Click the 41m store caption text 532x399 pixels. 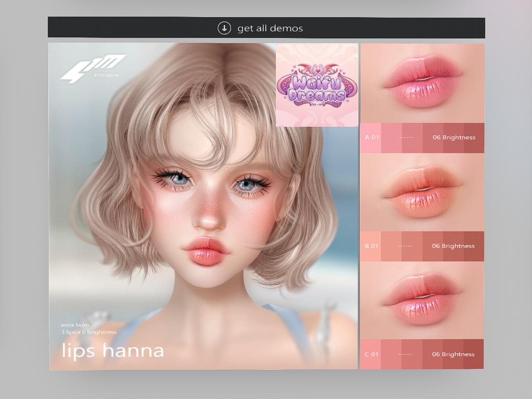coord(106,75)
